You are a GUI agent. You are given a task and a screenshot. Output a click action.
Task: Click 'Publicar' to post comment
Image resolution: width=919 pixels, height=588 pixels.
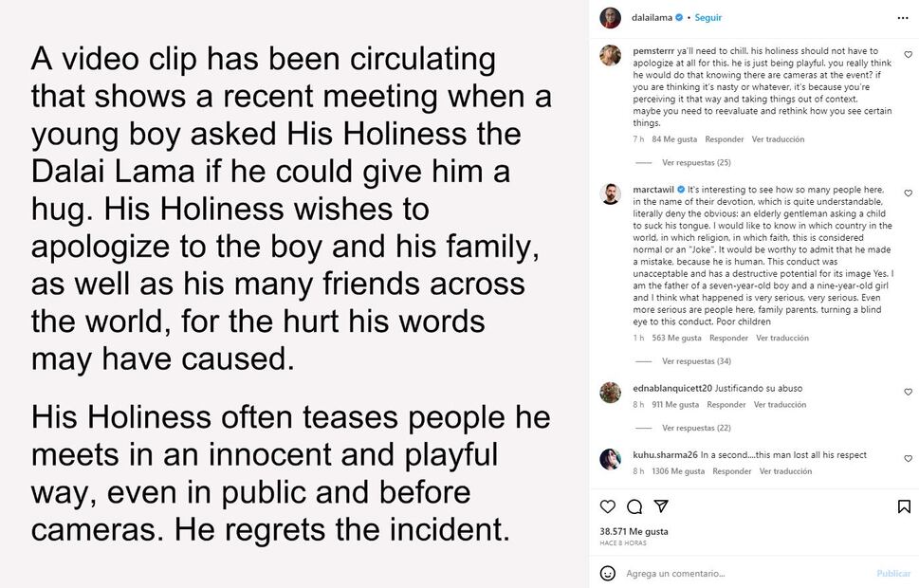click(x=892, y=573)
